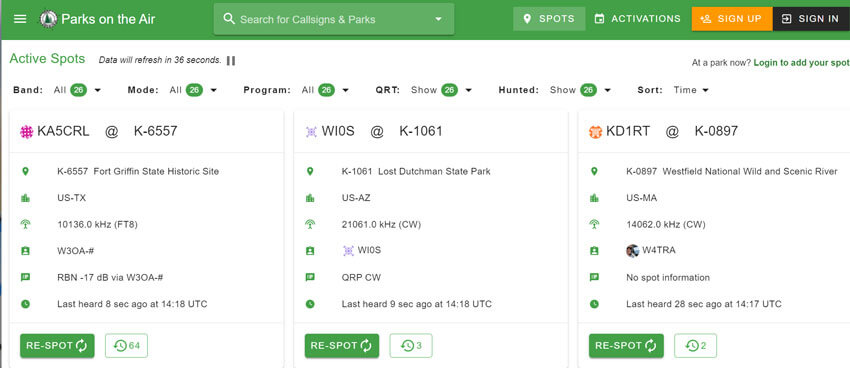Image resolution: width=850 pixels, height=368 pixels.
Task: Click the Active Spots heading
Action: [47, 59]
